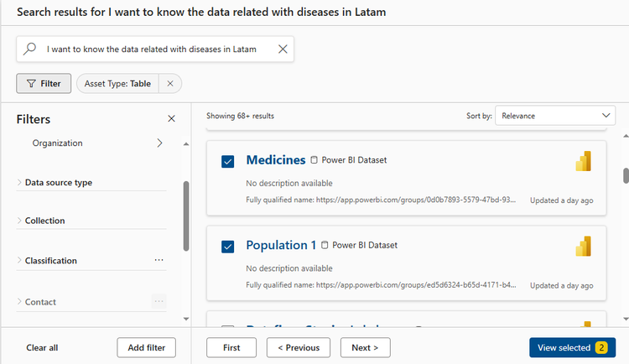The height and width of the screenshot is (364, 629).
Task: Expand the Organization filter chevron
Action: click(159, 143)
